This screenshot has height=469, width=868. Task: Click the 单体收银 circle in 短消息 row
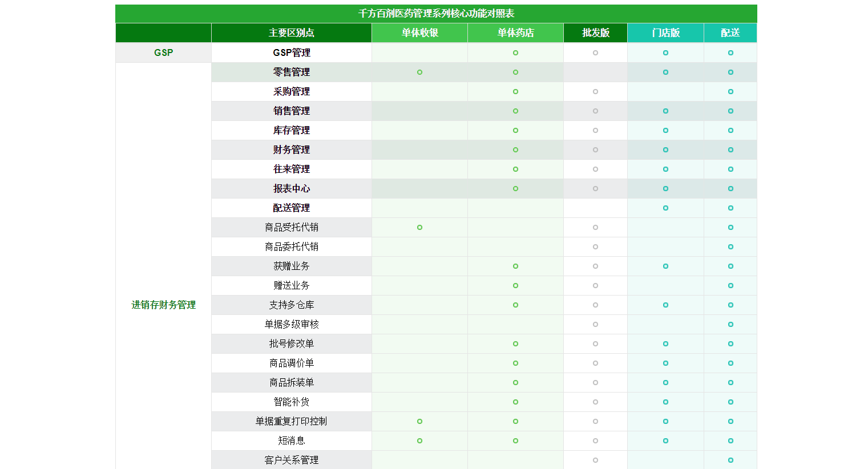(419, 440)
